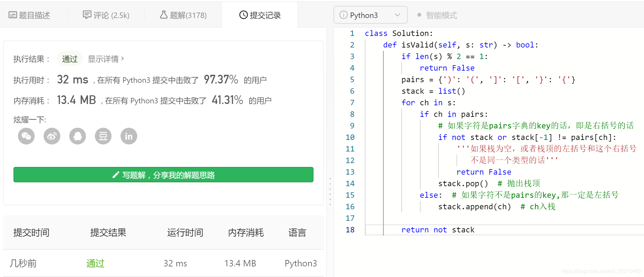This screenshot has width=644, height=277.
Task: Open the Python3 language dropdown
Action: [370, 15]
